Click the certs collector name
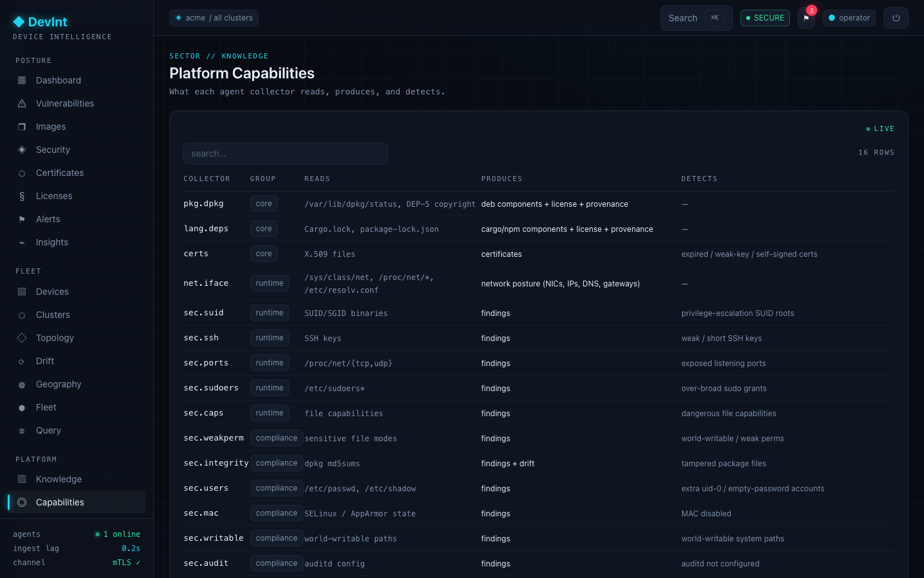 click(196, 254)
